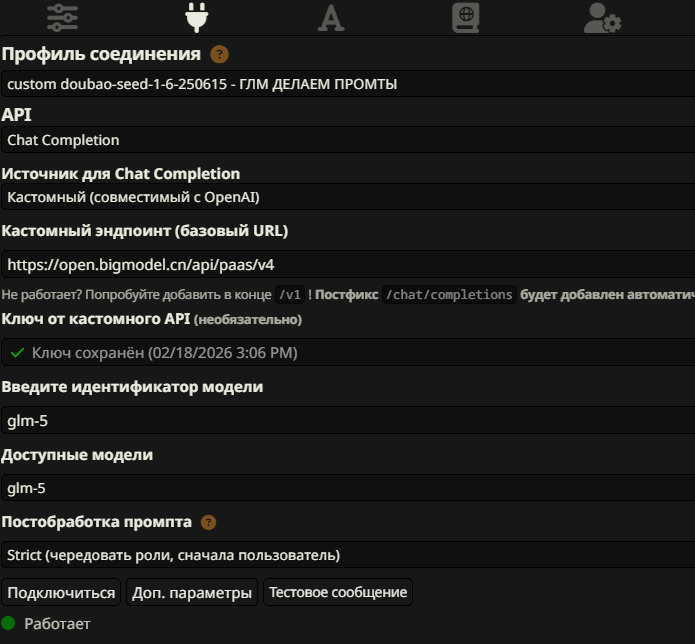Open the user settings person-gear icon
The image size is (695, 644).
pos(602,18)
